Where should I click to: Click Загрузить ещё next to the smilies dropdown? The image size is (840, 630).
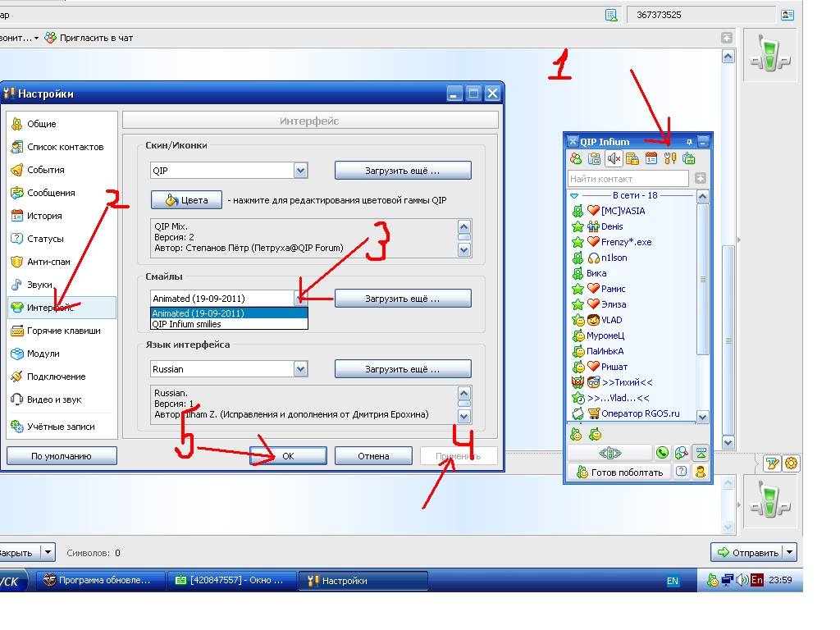tap(403, 299)
